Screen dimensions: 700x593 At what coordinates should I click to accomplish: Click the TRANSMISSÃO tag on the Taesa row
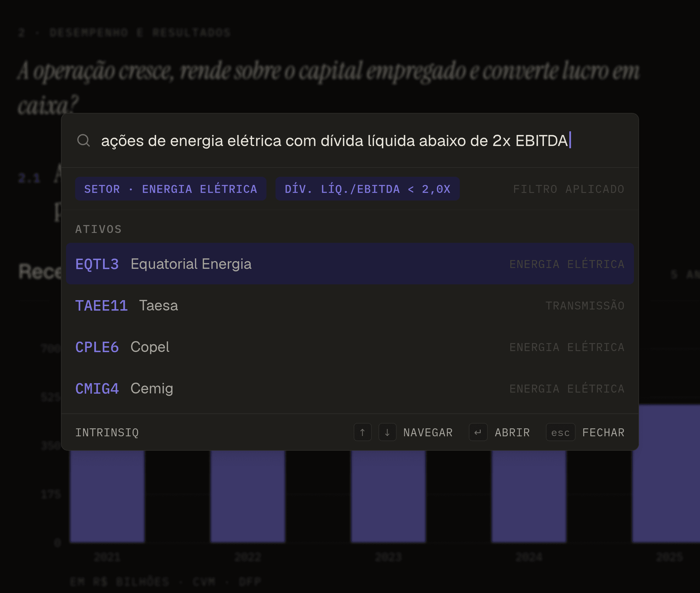coord(585,306)
